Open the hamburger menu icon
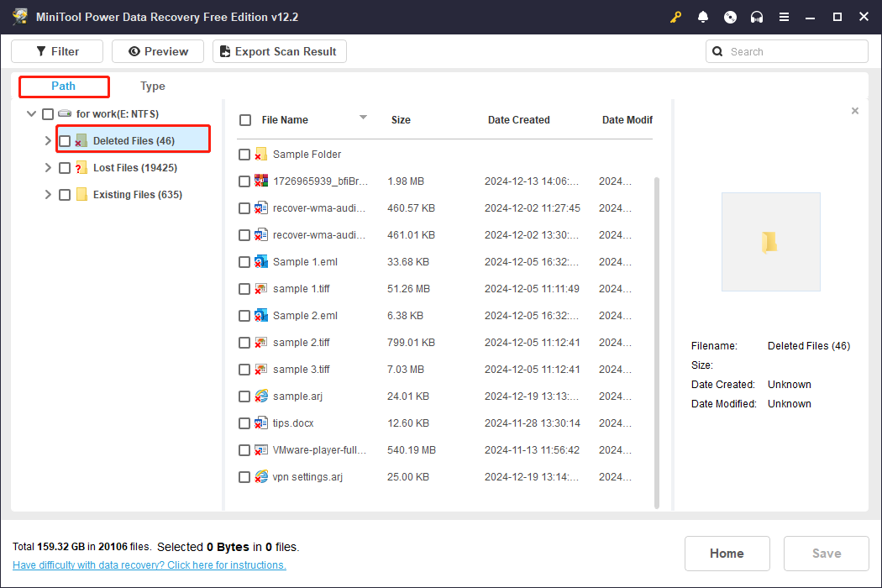882x588 pixels. (x=784, y=17)
